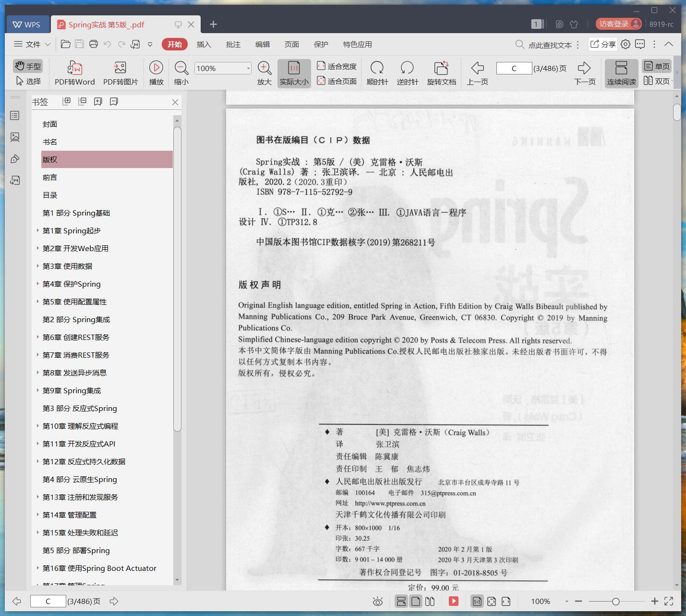686x616 pixels.
Task: Click the 分享 share button
Action: click(x=602, y=44)
